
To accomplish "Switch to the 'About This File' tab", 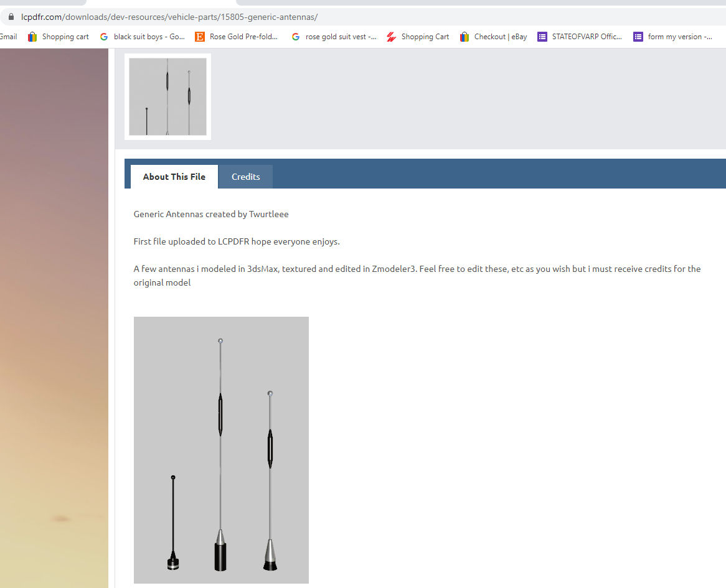I will (x=174, y=177).
